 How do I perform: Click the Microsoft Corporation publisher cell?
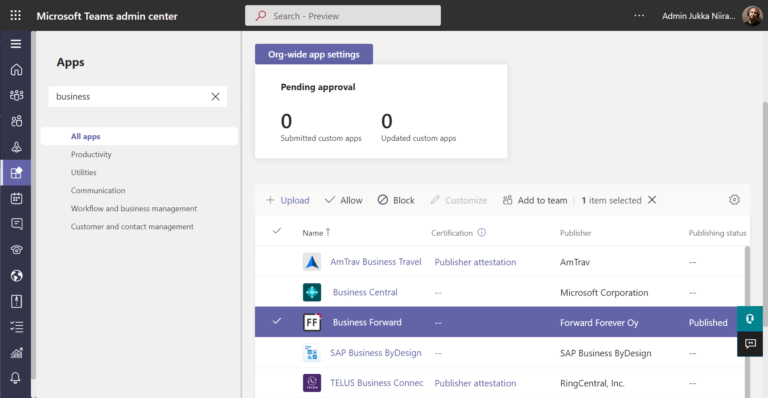[604, 292]
